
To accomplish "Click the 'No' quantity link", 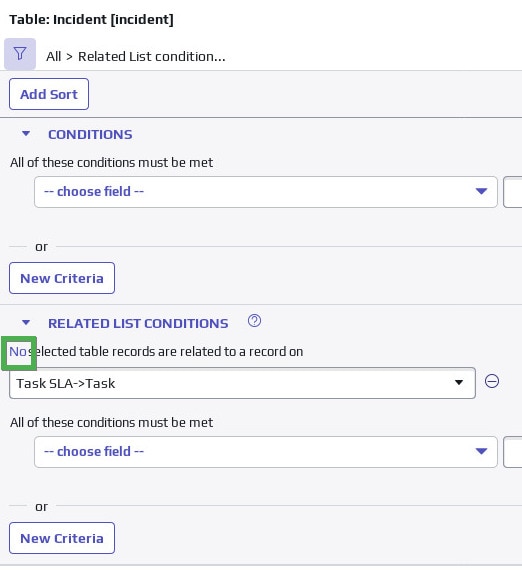I will tap(18, 352).
